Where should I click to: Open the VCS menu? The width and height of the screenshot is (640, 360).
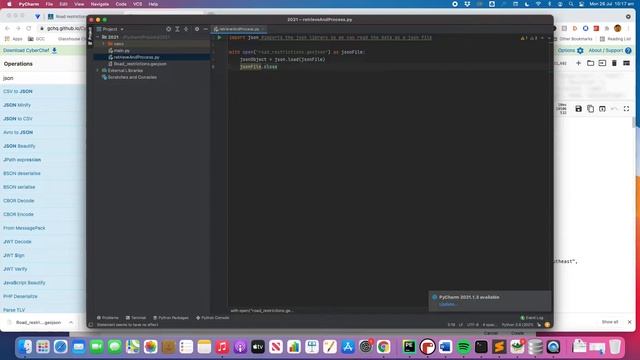pos(138,4)
